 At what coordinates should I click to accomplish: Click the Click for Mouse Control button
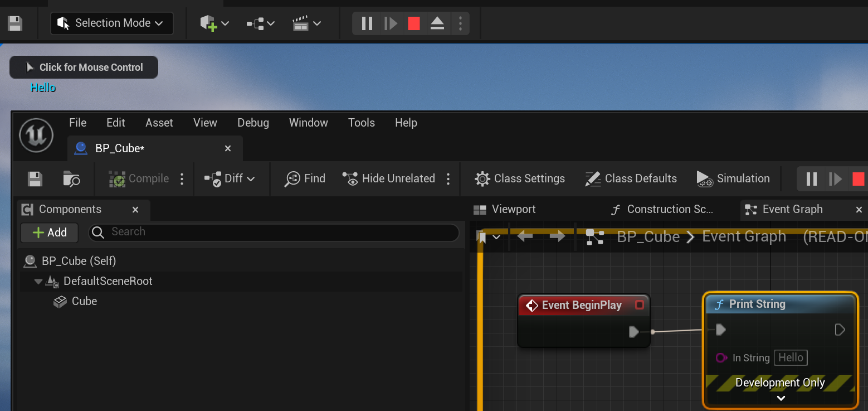(84, 67)
